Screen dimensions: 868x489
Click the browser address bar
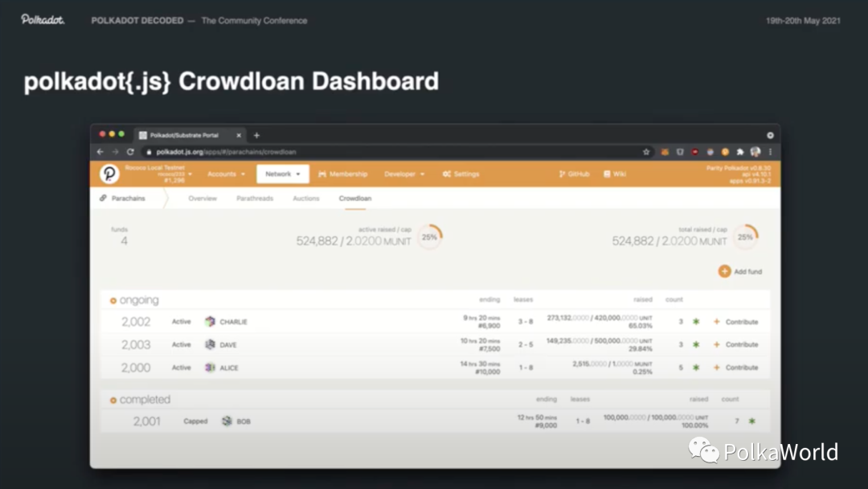(386, 152)
